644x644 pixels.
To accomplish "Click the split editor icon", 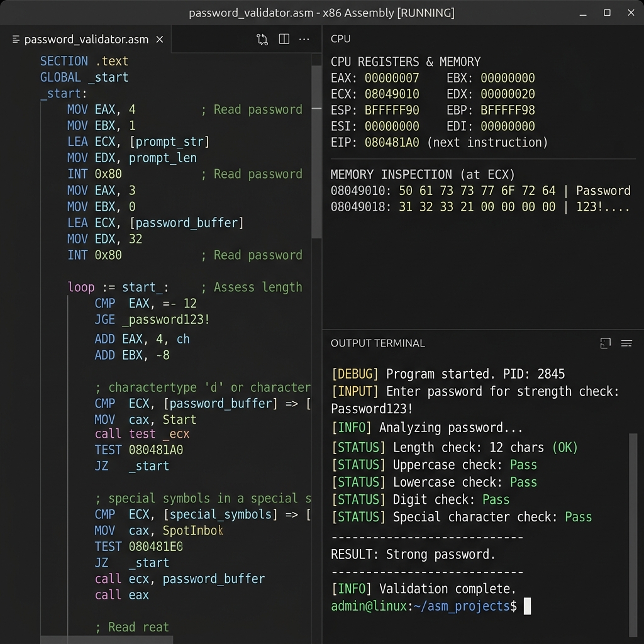I will pos(284,39).
